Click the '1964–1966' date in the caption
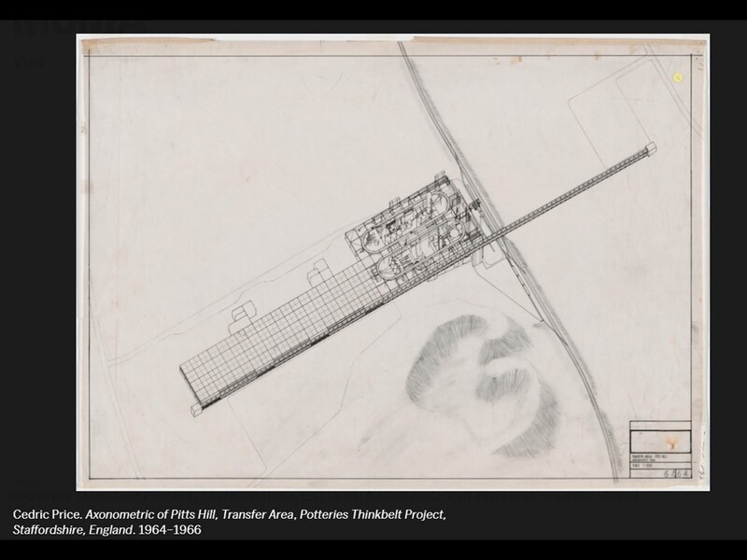This screenshot has height=560, width=747. pos(170,529)
